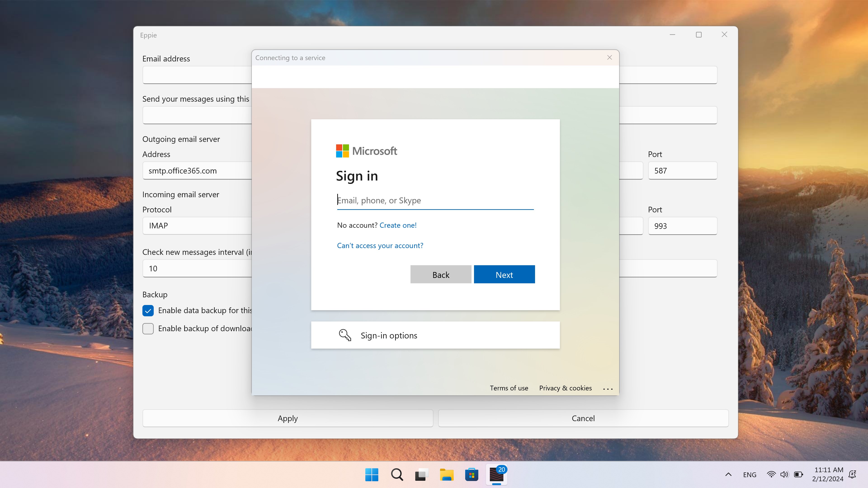Maximize the Eppie window
The width and height of the screenshot is (868, 488).
[698, 35]
